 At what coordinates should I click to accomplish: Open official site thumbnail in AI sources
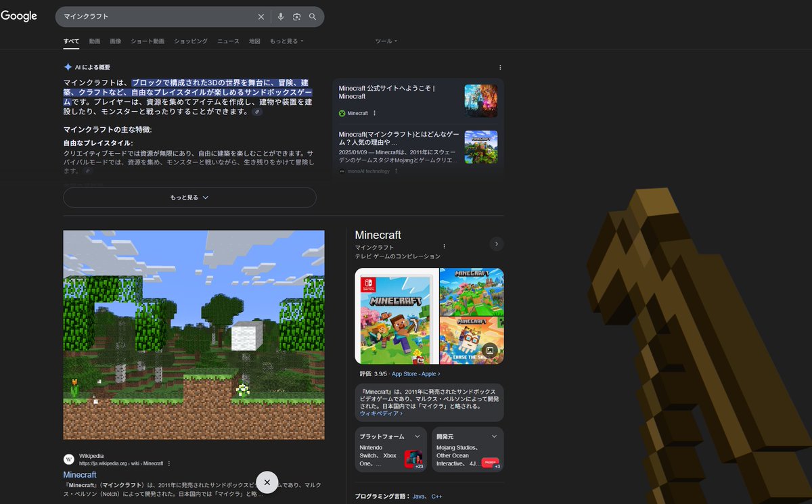point(481,101)
